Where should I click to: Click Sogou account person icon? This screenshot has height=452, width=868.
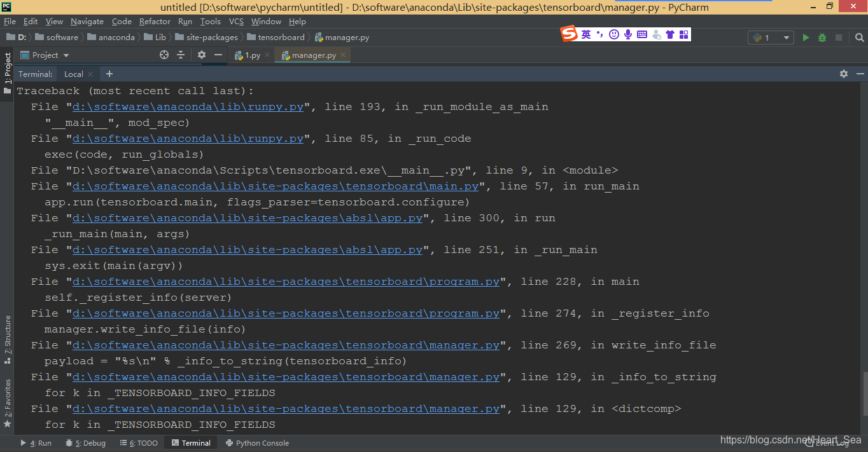(656, 34)
